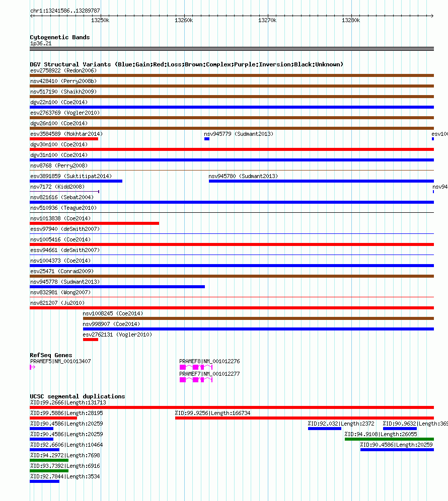Click the dgv31n100 (Coe2014) label
This screenshot has width=448, height=501.
tap(59, 155)
